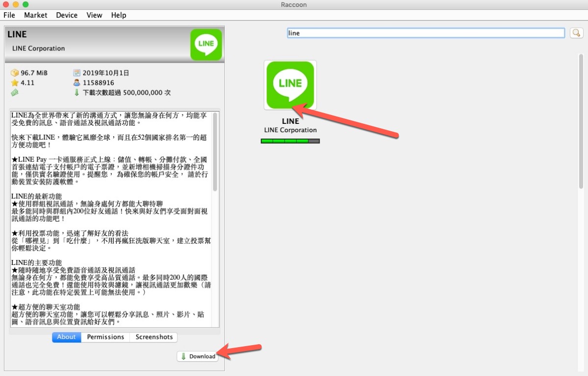Viewport: 588px width, 376px height.
Task: Open the Help menu
Action: [119, 15]
